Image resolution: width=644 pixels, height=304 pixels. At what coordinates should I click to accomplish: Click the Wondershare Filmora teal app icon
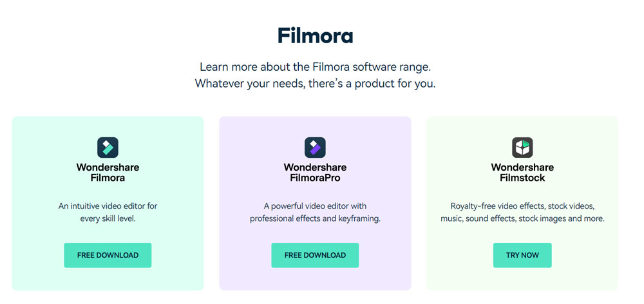(108, 147)
